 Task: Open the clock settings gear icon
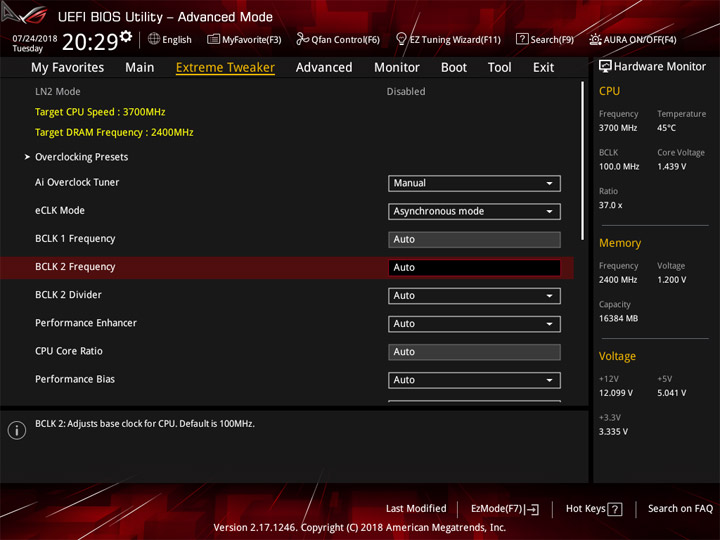126,36
